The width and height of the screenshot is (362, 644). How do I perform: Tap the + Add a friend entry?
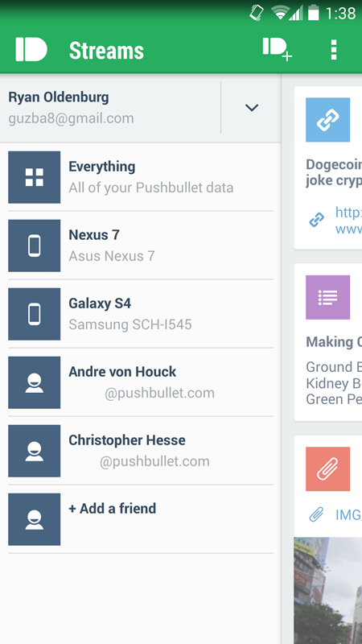(141, 519)
